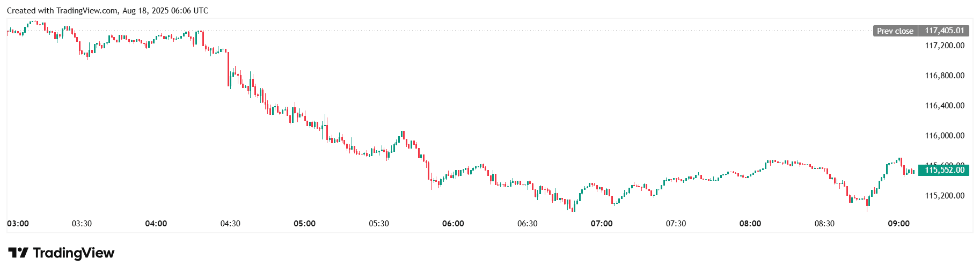
Task: Select the 06:00 time axis label
Action: coord(453,224)
